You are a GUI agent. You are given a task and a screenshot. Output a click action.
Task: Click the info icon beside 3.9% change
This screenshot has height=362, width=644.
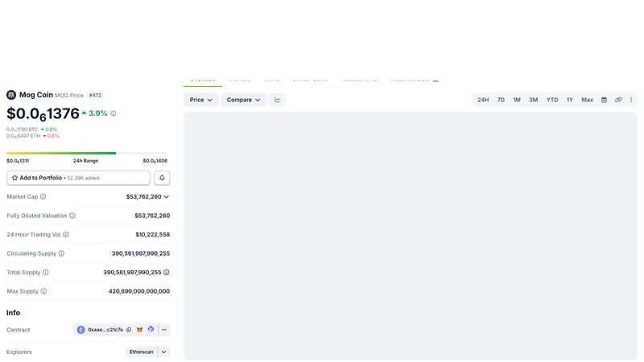(114, 113)
